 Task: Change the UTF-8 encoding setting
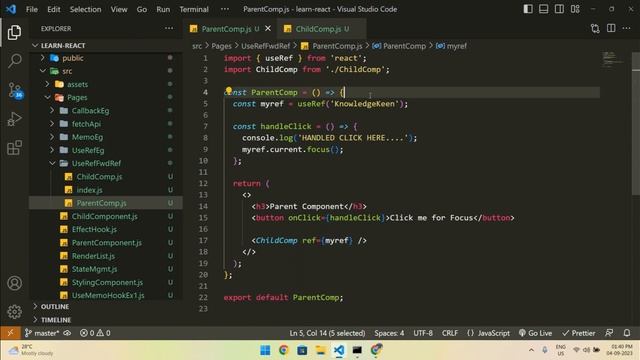pyautogui.click(x=423, y=333)
